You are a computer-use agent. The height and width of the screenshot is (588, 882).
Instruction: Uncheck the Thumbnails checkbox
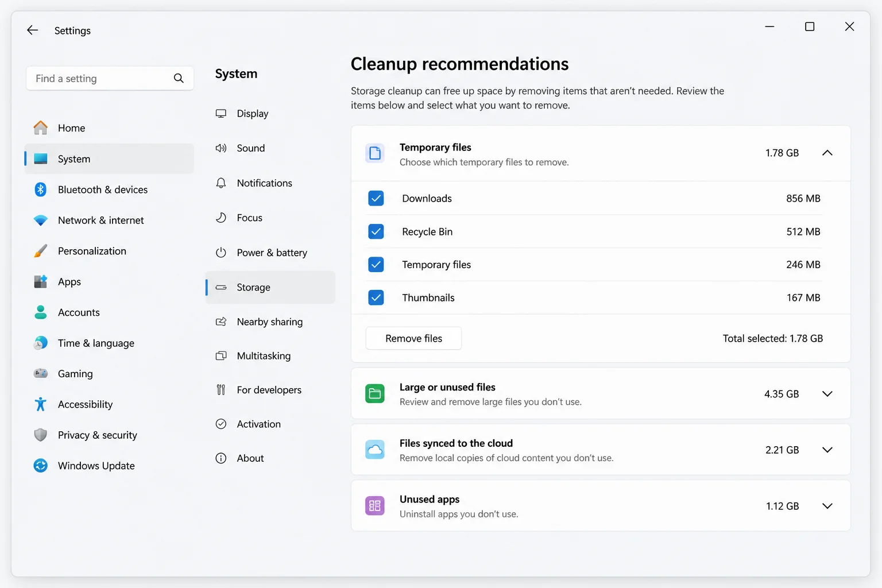(x=376, y=297)
